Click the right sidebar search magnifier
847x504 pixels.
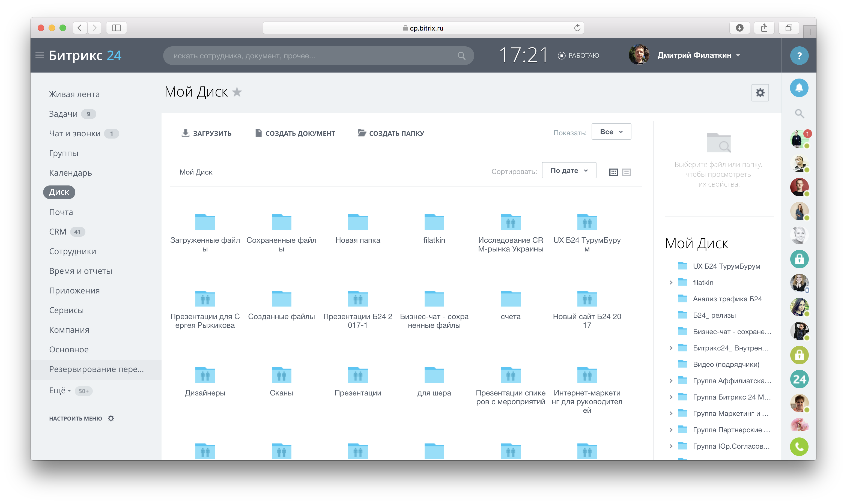pyautogui.click(x=799, y=113)
